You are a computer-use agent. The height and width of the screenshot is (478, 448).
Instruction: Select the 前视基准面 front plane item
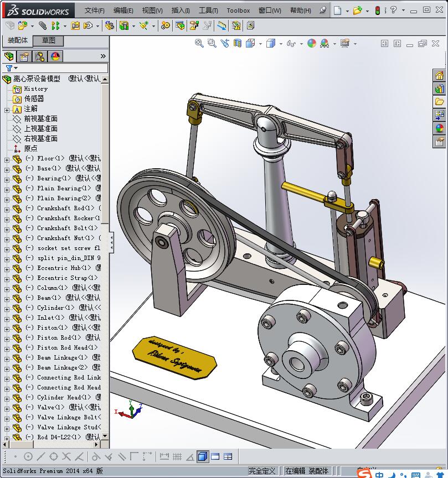coord(40,119)
